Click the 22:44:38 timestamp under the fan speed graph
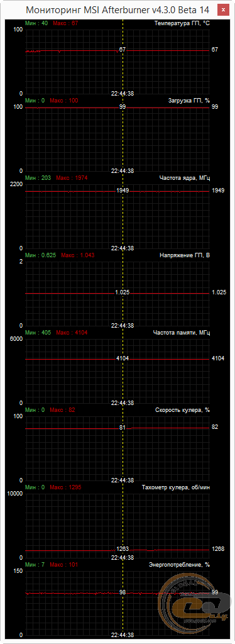Image resolution: width=235 pixels, height=644 pixels. coord(123,480)
